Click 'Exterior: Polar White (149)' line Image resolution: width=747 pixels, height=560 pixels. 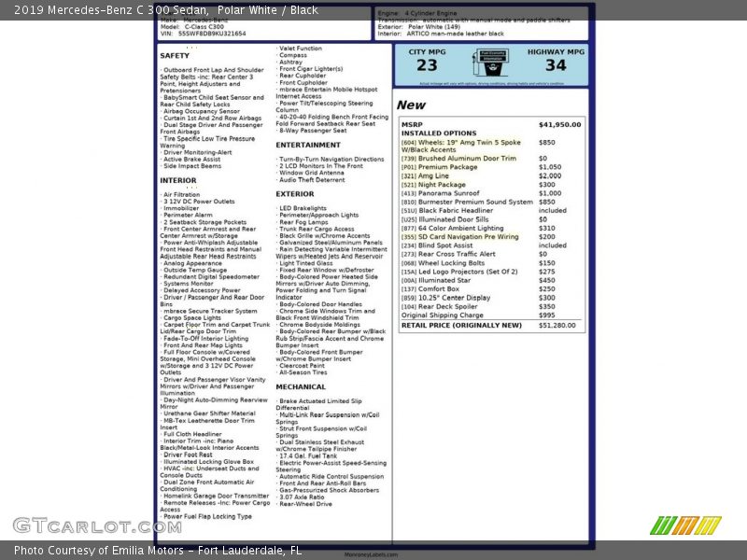[x=419, y=27]
